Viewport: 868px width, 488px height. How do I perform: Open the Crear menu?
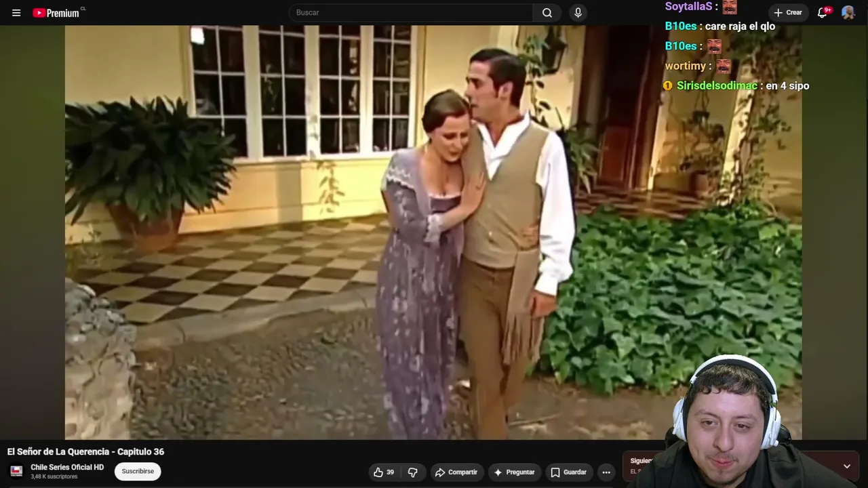(x=788, y=13)
